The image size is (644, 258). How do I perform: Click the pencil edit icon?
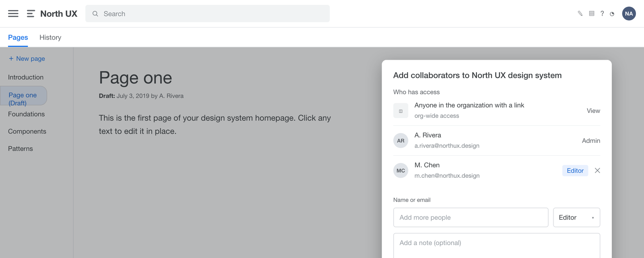580,14
